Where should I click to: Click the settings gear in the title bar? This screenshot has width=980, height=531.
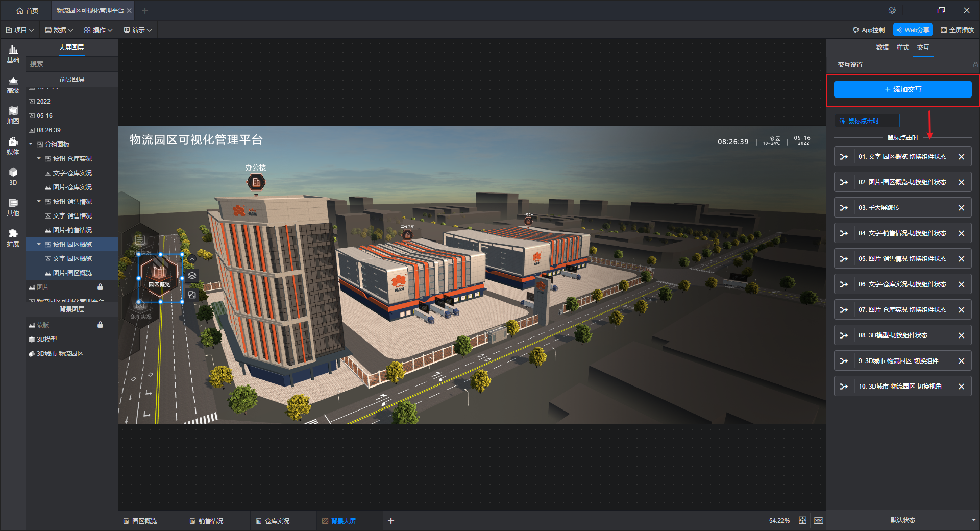(892, 10)
